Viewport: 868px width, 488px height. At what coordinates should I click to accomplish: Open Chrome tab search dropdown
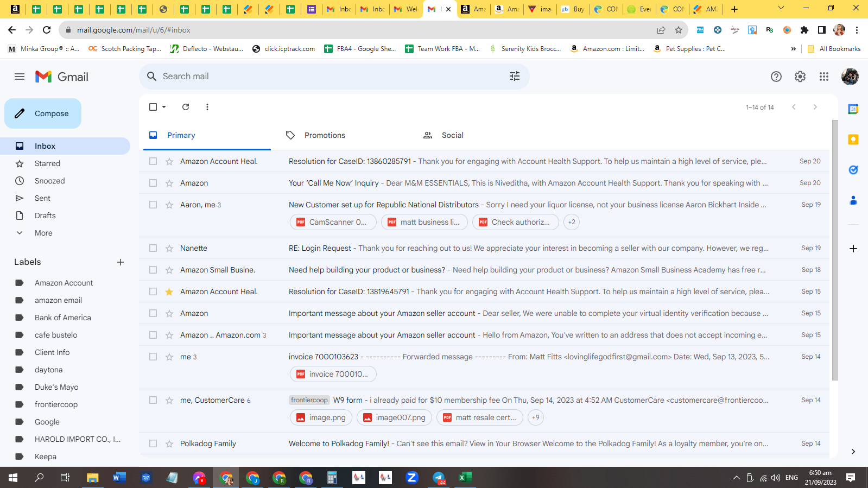coord(781,8)
